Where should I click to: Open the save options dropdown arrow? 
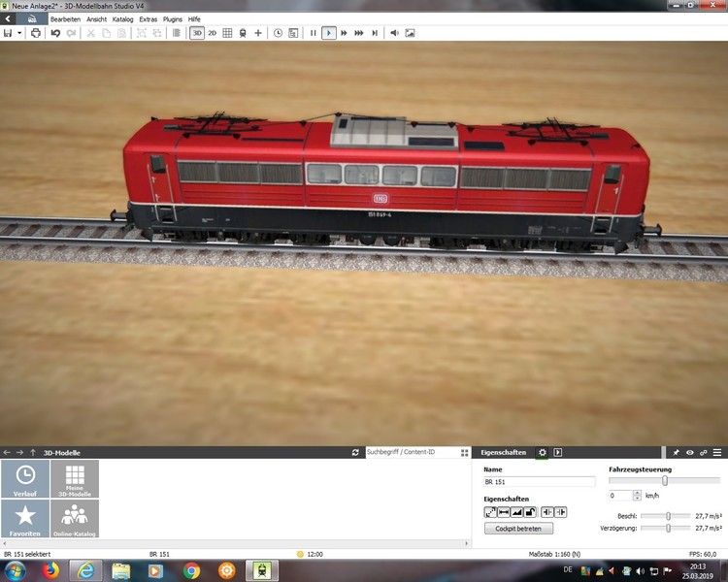(x=19, y=33)
